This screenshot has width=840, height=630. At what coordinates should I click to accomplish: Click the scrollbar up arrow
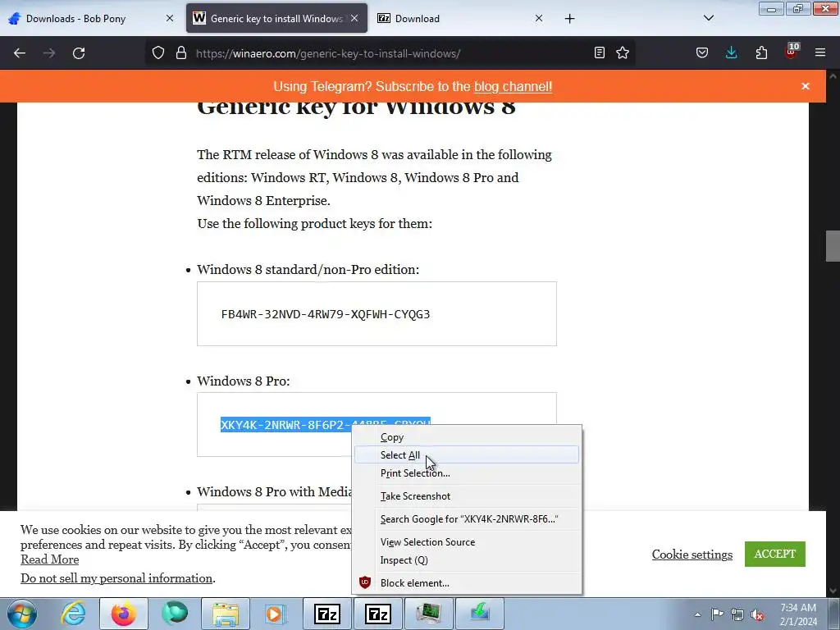pos(833,76)
